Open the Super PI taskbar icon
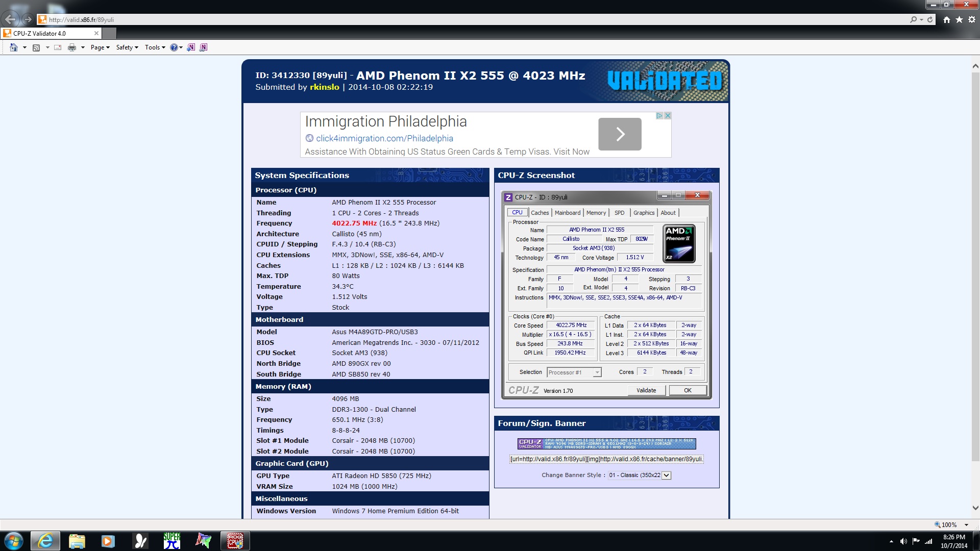Image resolution: width=980 pixels, height=551 pixels. pos(172,541)
